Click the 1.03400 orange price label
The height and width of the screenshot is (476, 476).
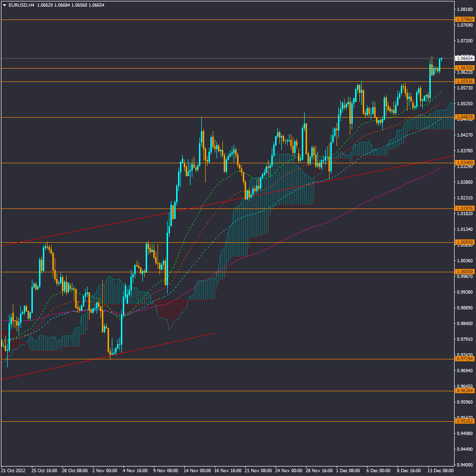(x=465, y=163)
